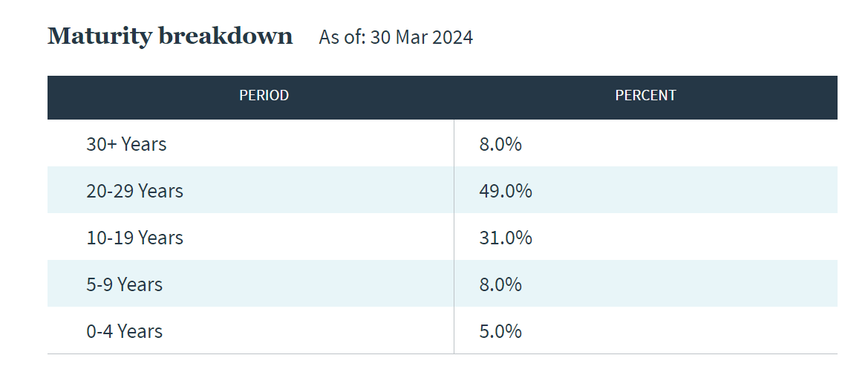Select the 5.0% percent value
The width and height of the screenshot is (868, 378).
[500, 331]
